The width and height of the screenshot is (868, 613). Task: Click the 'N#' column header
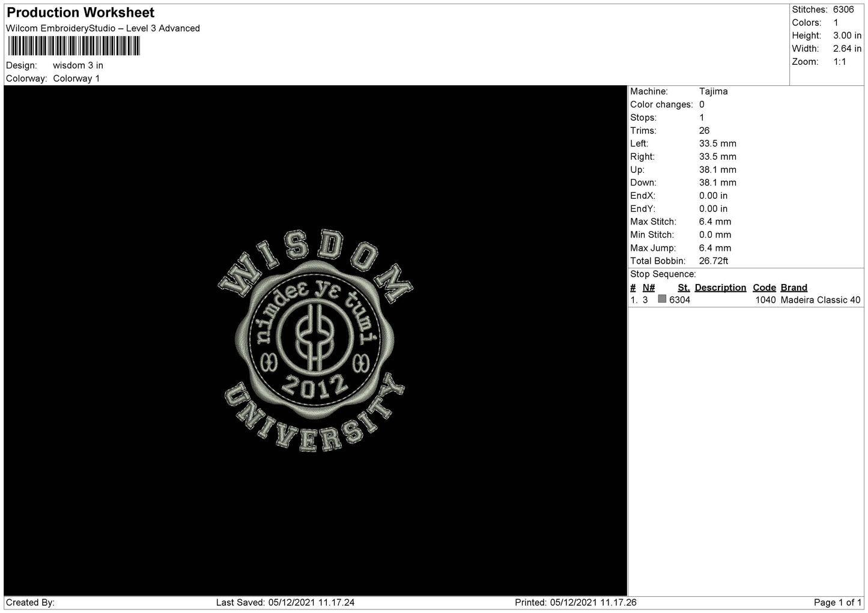click(x=649, y=288)
